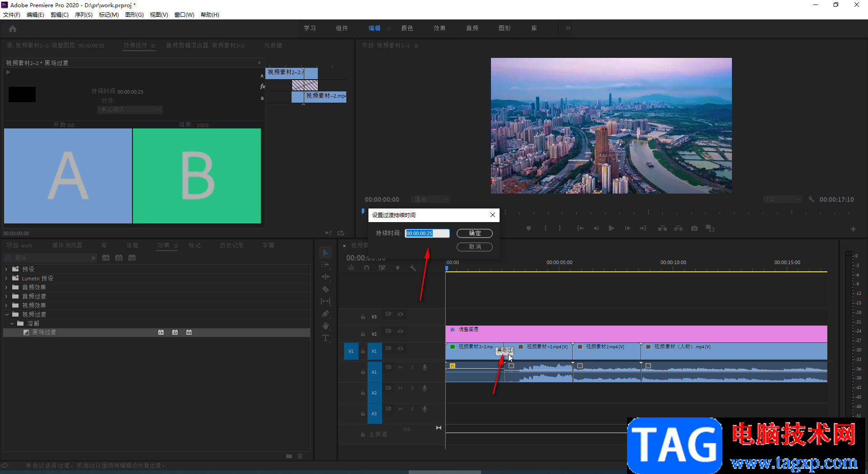
Task: Toggle V2 track output eye icon
Action: tap(400, 332)
